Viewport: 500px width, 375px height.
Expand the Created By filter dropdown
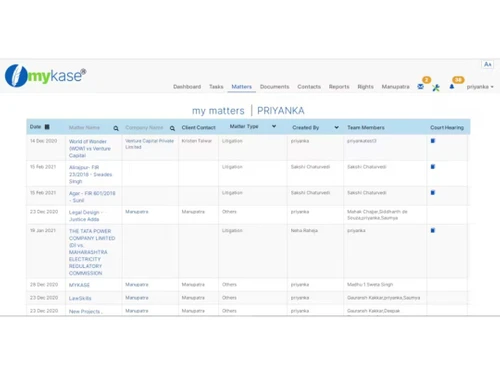[x=337, y=127]
